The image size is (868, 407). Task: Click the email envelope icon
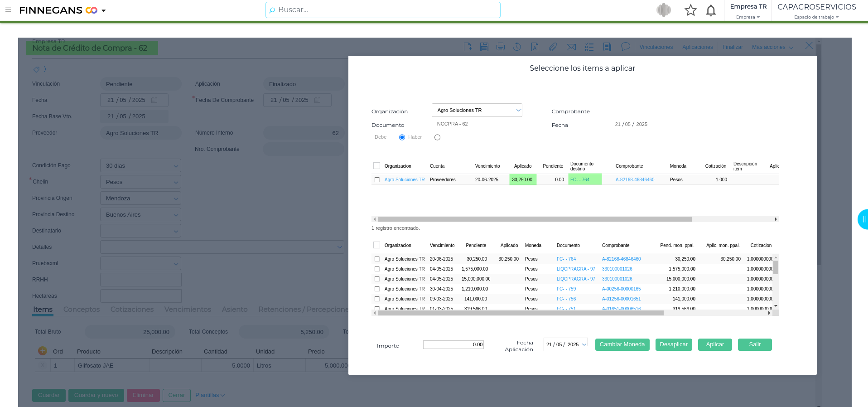(571, 47)
